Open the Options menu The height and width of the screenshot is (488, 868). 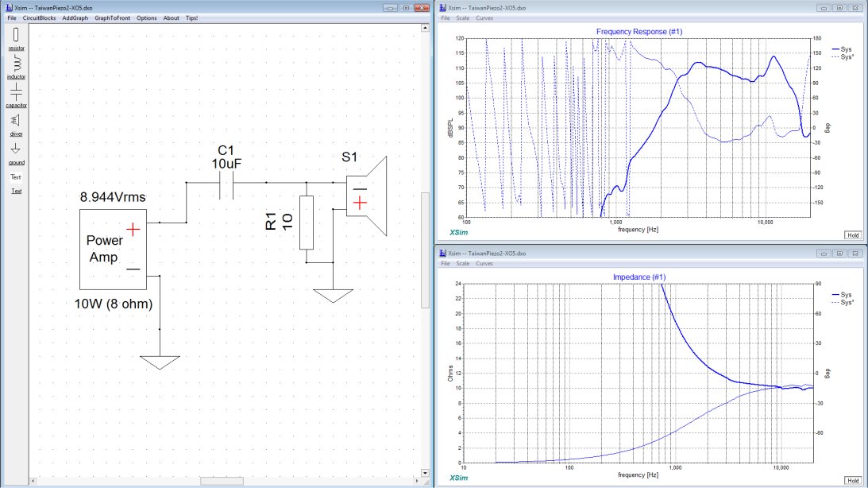click(x=147, y=17)
